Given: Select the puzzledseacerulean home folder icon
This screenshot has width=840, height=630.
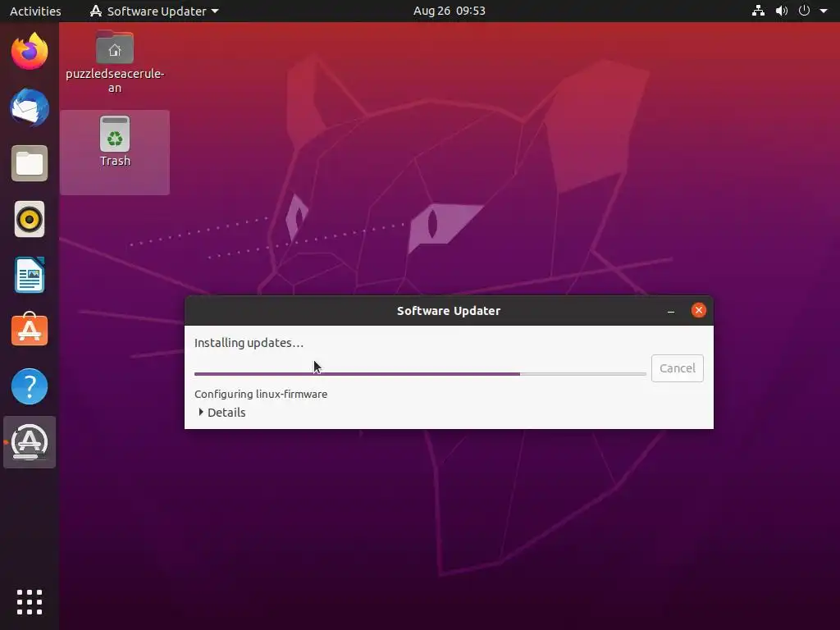Looking at the screenshot, I should (115, 62).
